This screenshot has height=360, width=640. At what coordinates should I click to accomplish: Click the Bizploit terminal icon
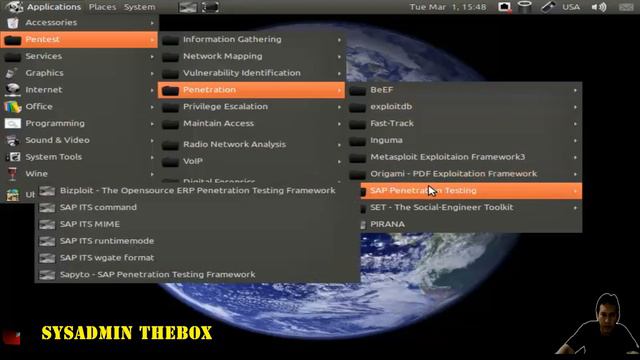point(47,191)
